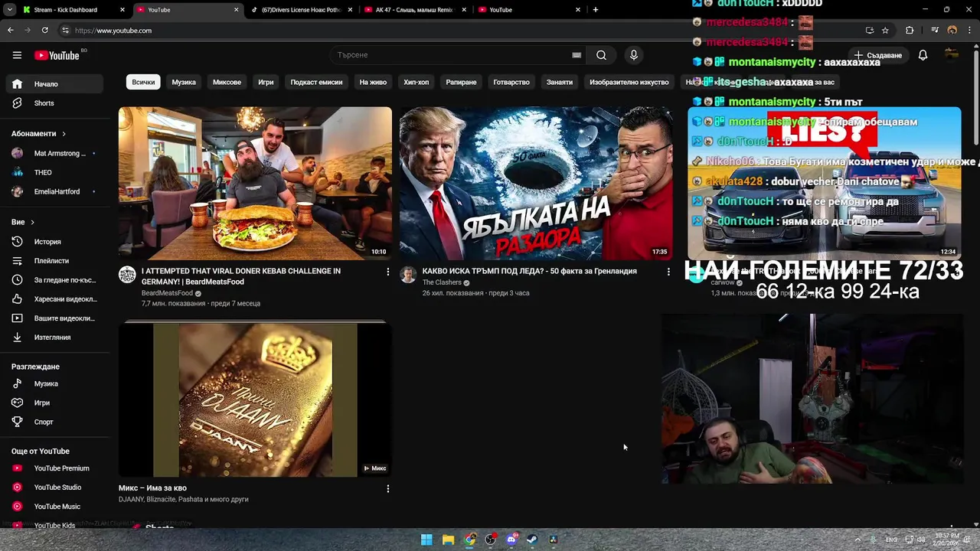Open Chrome media control icon
This screenshot has height=551, width=980.
pyautogui.click(x=935, y=31)
